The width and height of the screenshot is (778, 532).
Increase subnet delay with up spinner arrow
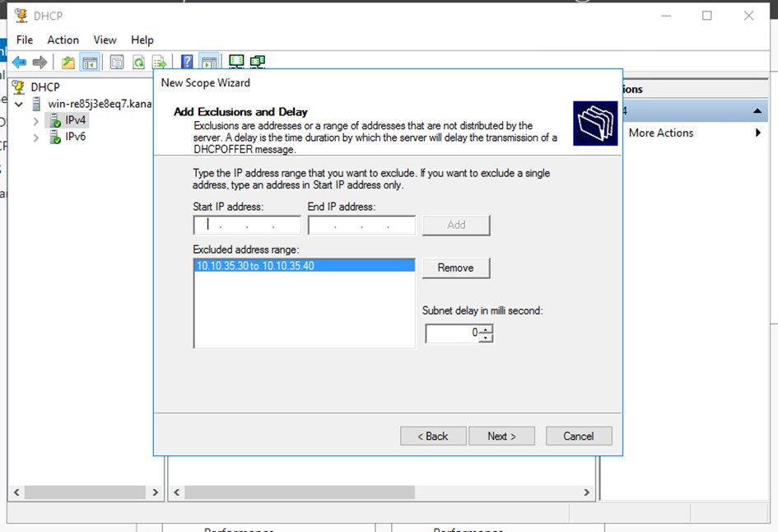tap(487, 329)
